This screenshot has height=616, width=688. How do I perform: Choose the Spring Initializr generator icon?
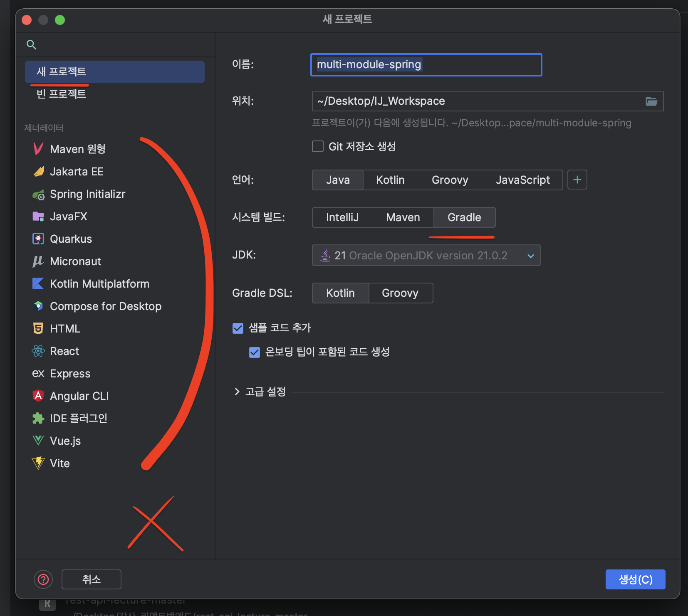point(38,194)
